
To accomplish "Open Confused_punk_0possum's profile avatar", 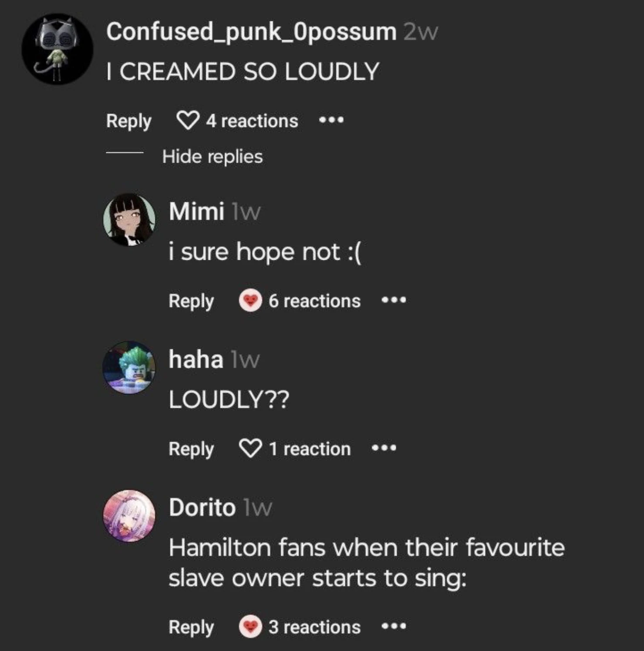I will 58,48.
